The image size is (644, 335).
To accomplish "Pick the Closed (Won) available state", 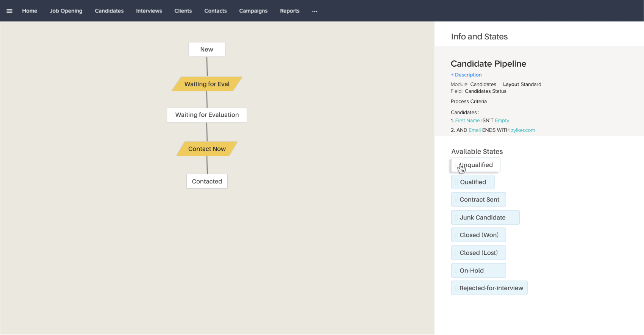I will (x=478, y=235).
